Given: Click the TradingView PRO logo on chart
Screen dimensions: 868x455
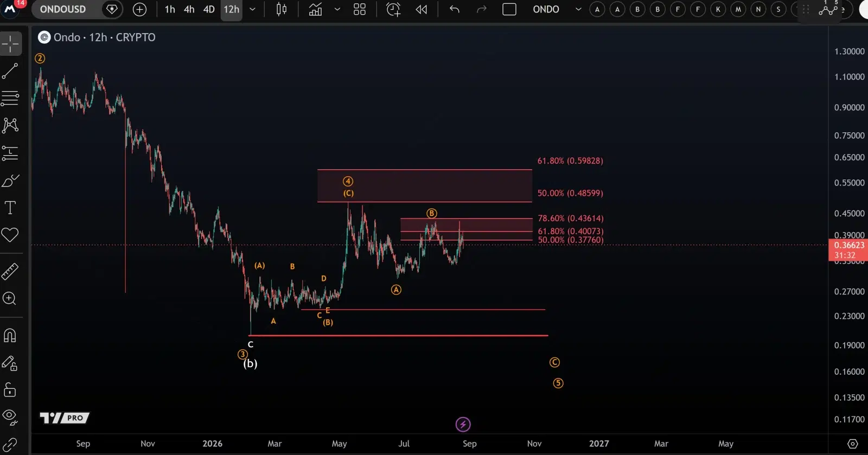Looking at the screenshot, I should 65,418.
